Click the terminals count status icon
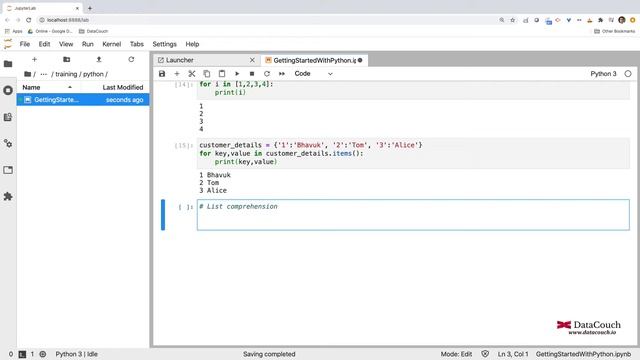Viewport: 640px width, 360px height. (x=22, y=354)
